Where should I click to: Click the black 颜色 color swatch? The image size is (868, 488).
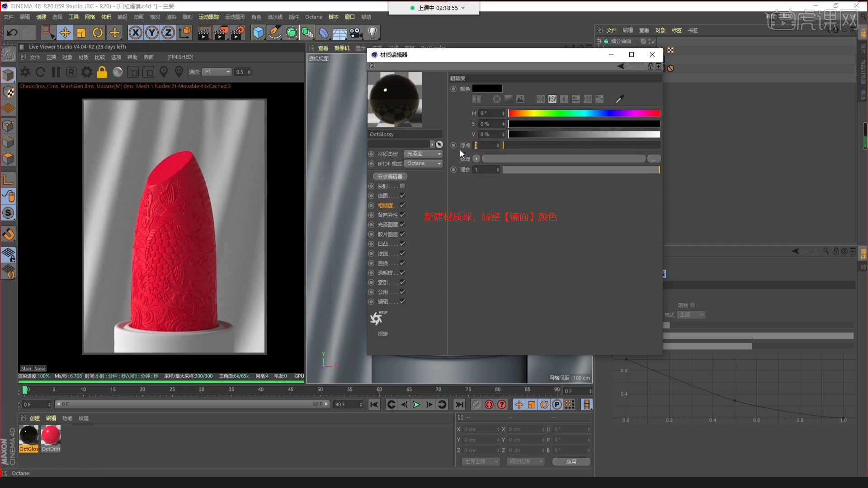(x=487, y=89)
